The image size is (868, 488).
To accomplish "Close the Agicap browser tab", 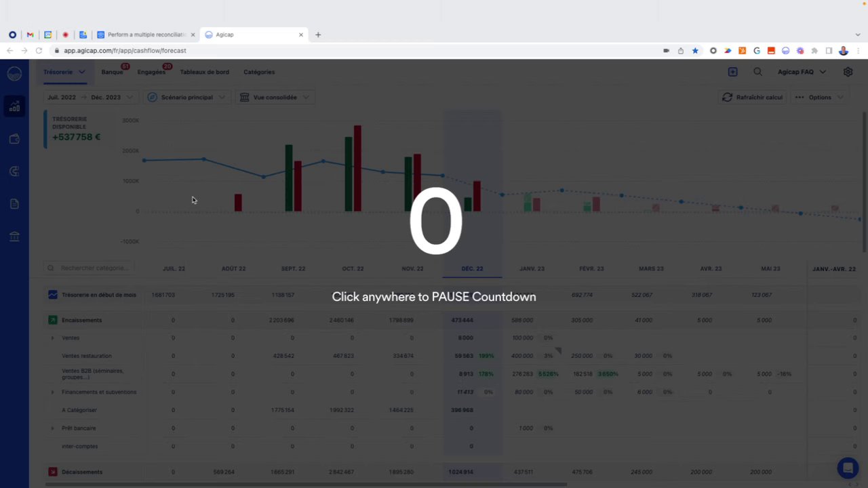I will pyautogui.click(x=301, y=35).
